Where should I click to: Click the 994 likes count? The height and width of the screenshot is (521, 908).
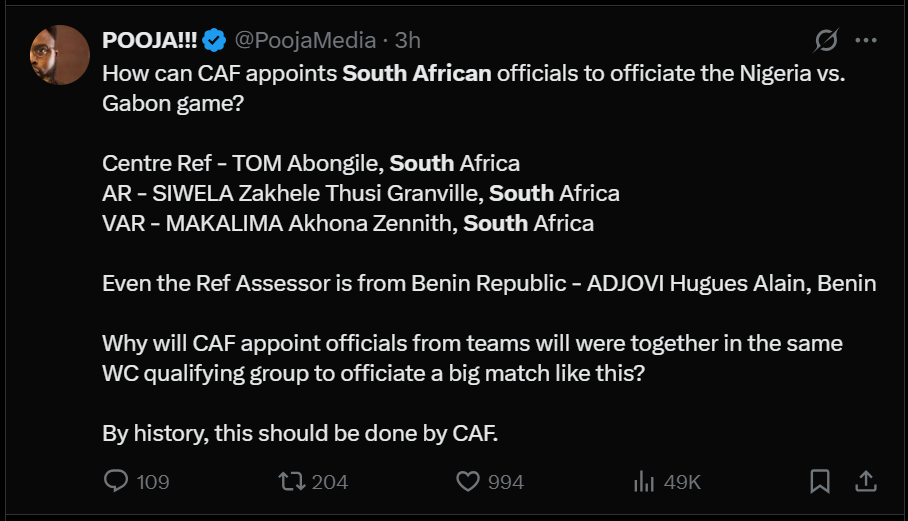coord(506,482)
